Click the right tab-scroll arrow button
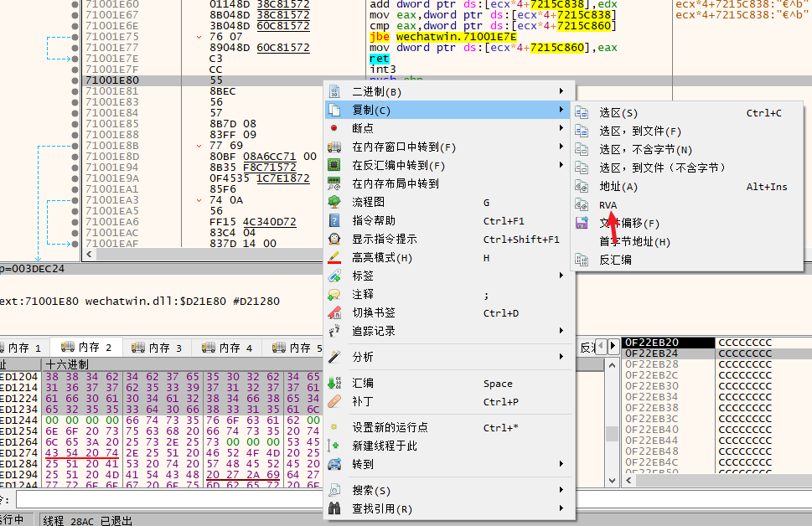Screen dimensions: 812x526 pyautogui.click(x=613, y=344)
